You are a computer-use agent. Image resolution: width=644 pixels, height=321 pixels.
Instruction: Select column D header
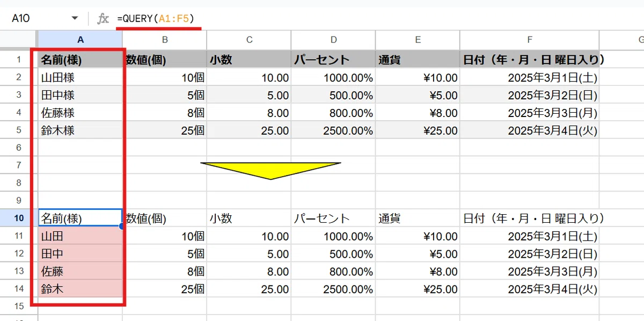(x=333, y=40)
